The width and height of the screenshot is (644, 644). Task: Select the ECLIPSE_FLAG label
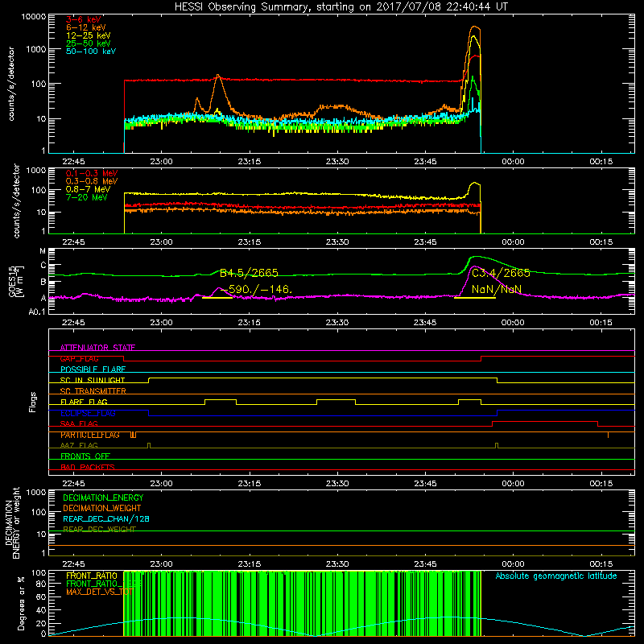pyautogui.click(x=88, y=413)
